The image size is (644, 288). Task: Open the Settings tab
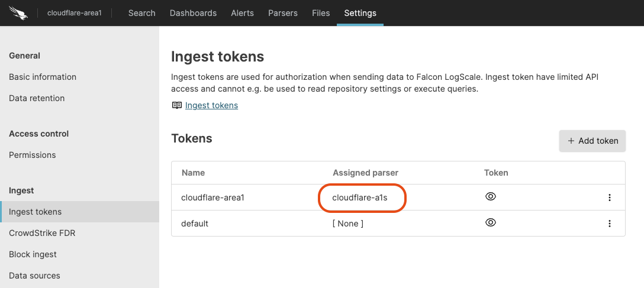click(x=360, y=13)
